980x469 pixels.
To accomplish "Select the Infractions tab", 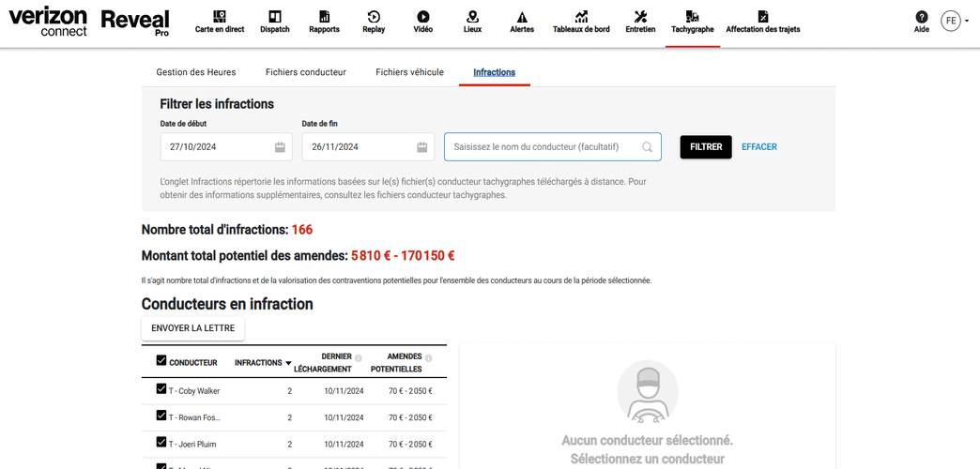I will click(495, 72).
